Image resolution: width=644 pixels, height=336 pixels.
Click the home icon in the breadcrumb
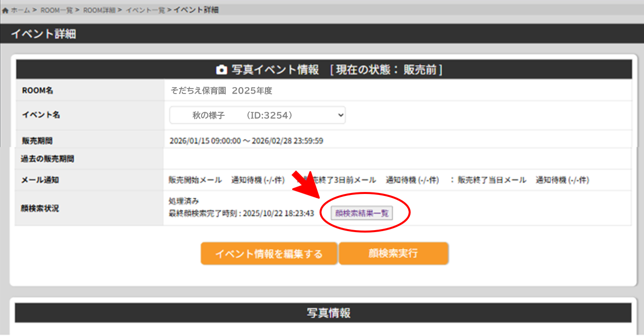click(5, 10)
